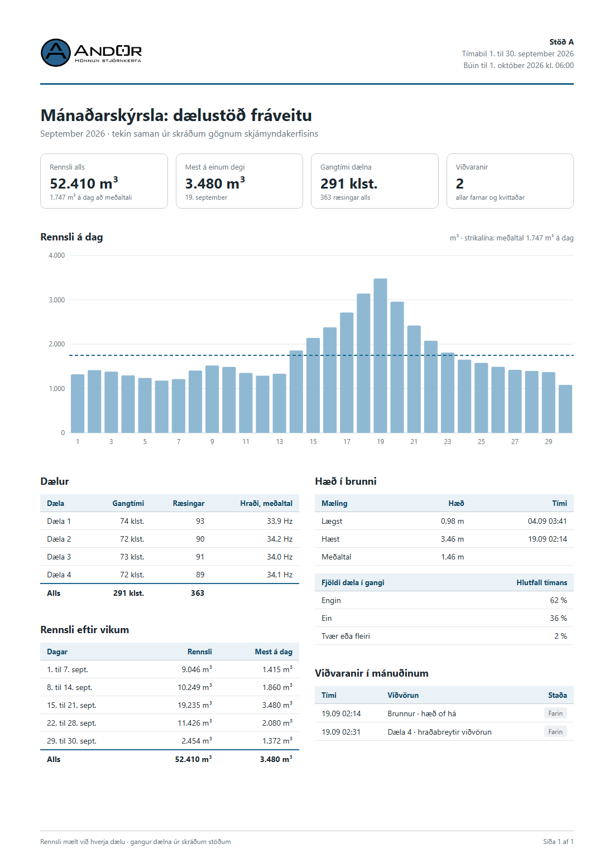Click the '34,1 Hz' value for Dæla 4
The height and width of the screenshot is (868, 614).
[279, 575]
